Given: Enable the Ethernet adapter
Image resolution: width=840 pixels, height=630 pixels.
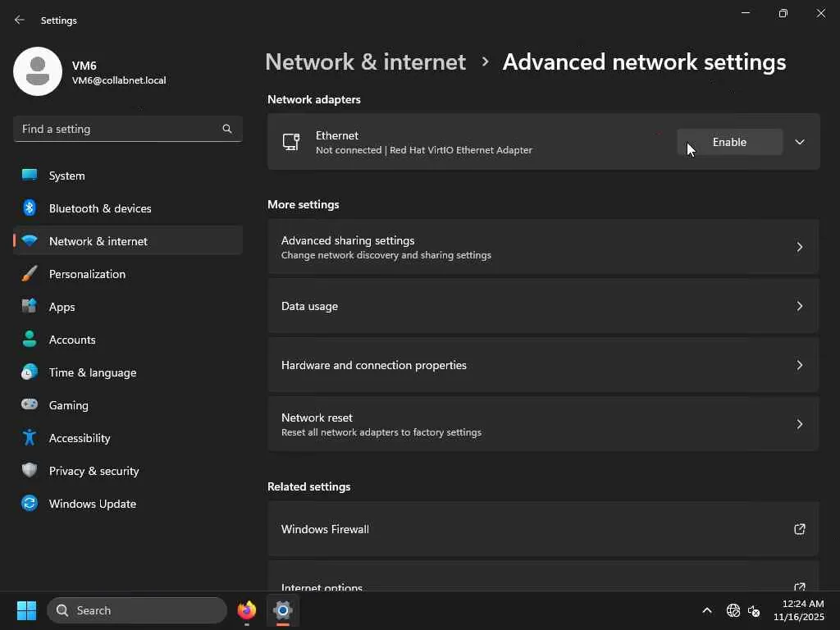Looking at the screenshot, I should pos(729,142).
